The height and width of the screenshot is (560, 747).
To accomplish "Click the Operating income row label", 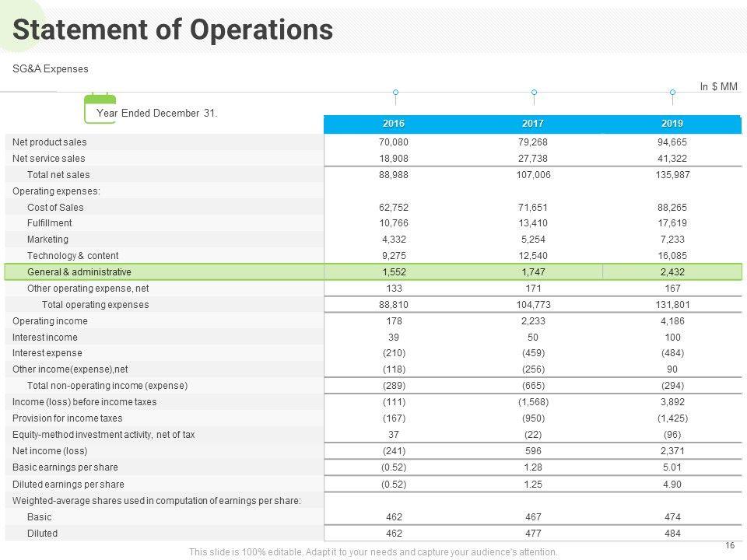I will click(50, 321).
